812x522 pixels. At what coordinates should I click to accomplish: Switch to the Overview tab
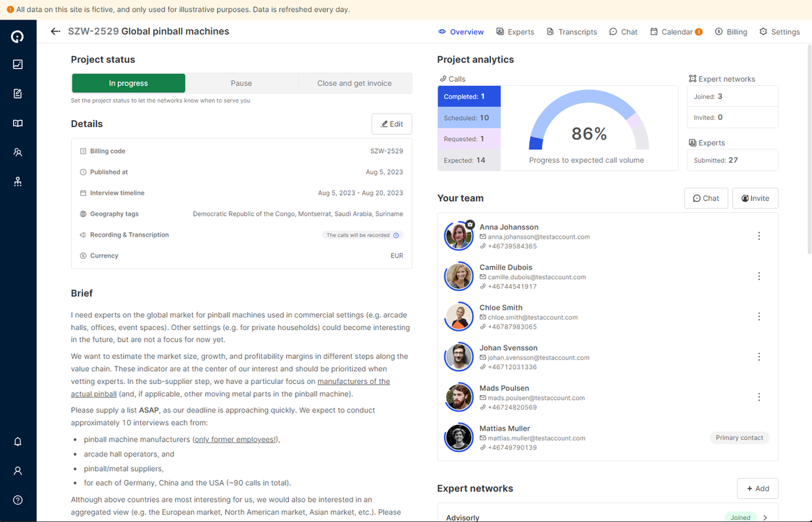coord(461,32)
